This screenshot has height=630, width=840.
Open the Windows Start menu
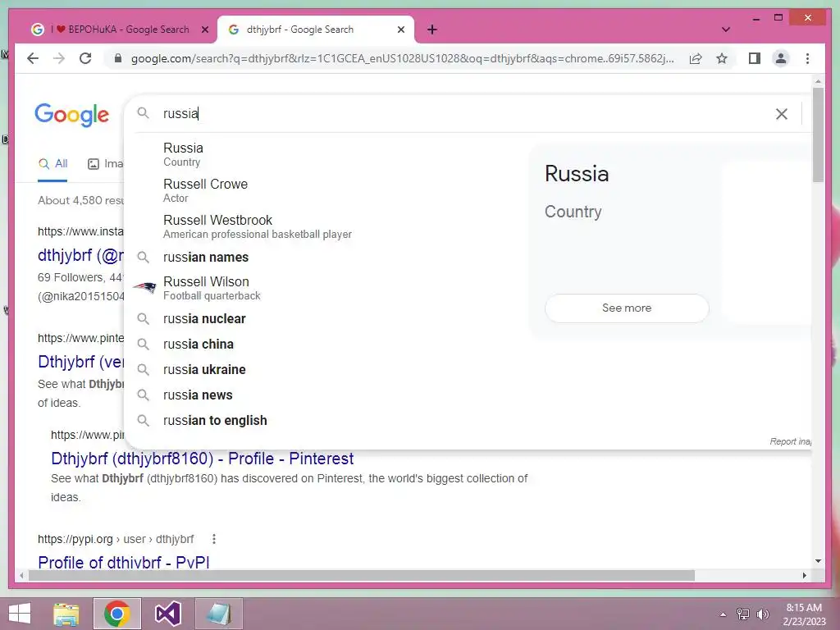click(20, 614)
